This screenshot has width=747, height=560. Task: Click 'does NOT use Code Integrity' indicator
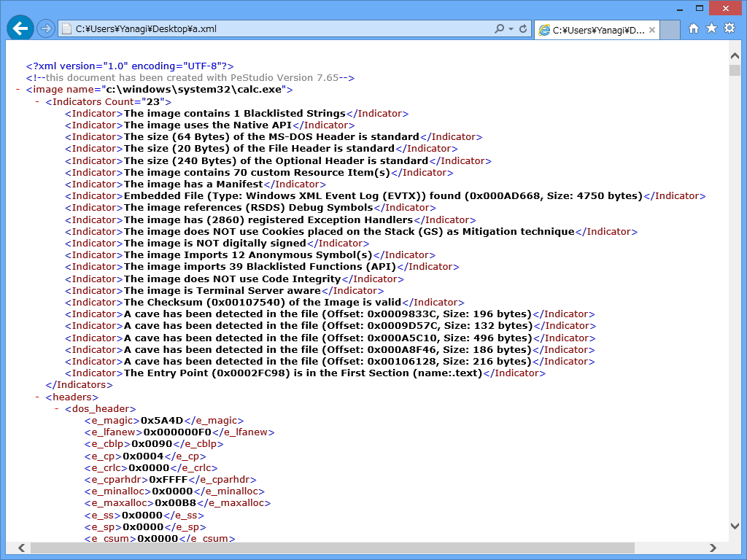233,279
